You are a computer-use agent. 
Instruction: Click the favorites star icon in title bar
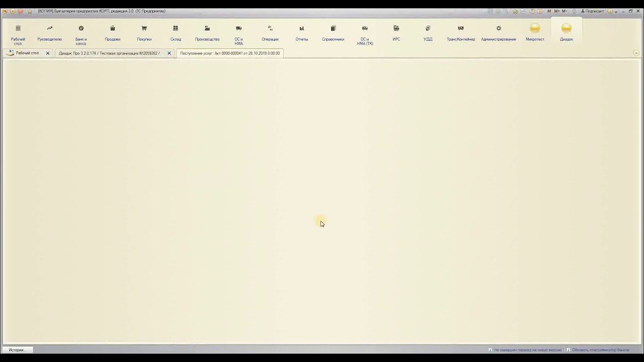30,11
